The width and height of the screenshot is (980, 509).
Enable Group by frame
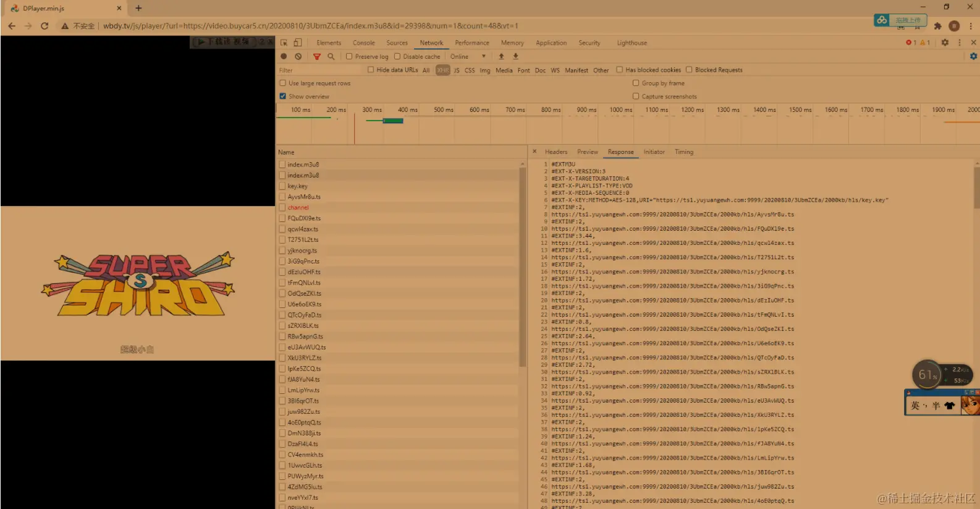point(636,83)
